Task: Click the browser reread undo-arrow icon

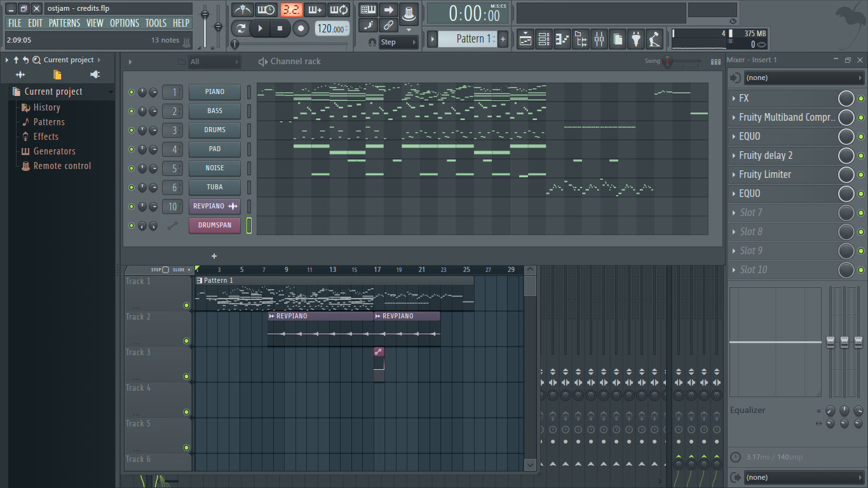Action: click(26, 60)
